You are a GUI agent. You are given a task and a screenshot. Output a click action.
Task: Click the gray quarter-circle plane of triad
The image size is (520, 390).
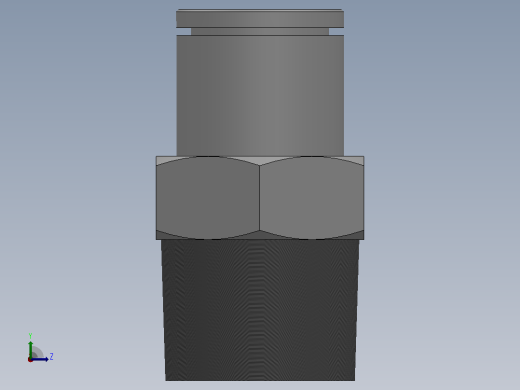[37, 353]
